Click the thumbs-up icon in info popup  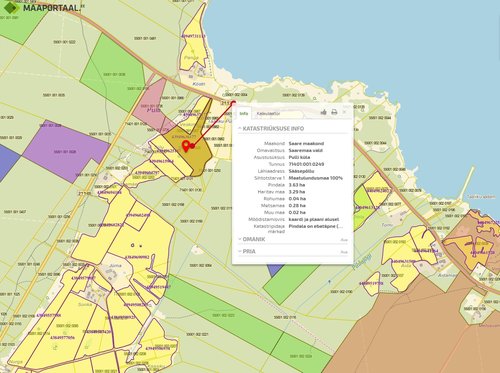coord(323,112)
